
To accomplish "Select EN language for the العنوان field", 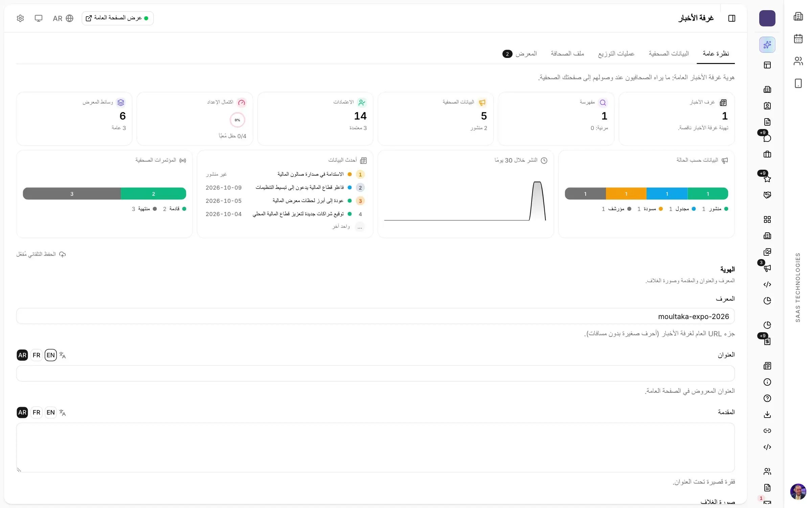I will point(51,355).
